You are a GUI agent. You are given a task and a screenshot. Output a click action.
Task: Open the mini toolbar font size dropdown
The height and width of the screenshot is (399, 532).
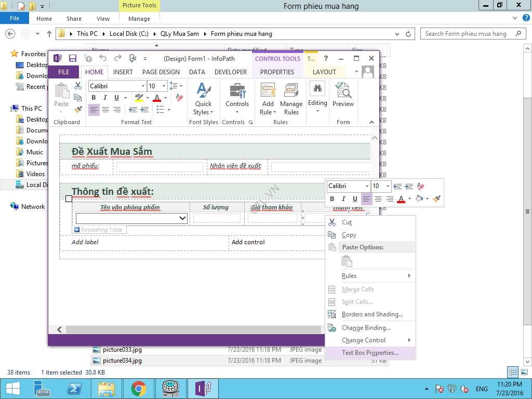[388, 186]
